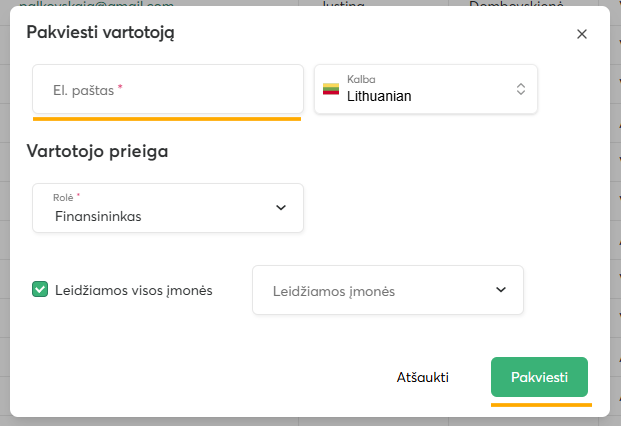Click the Kalba up-down selector arrows
This screenshot has height=426, width=621.
(x=521, y=89)
